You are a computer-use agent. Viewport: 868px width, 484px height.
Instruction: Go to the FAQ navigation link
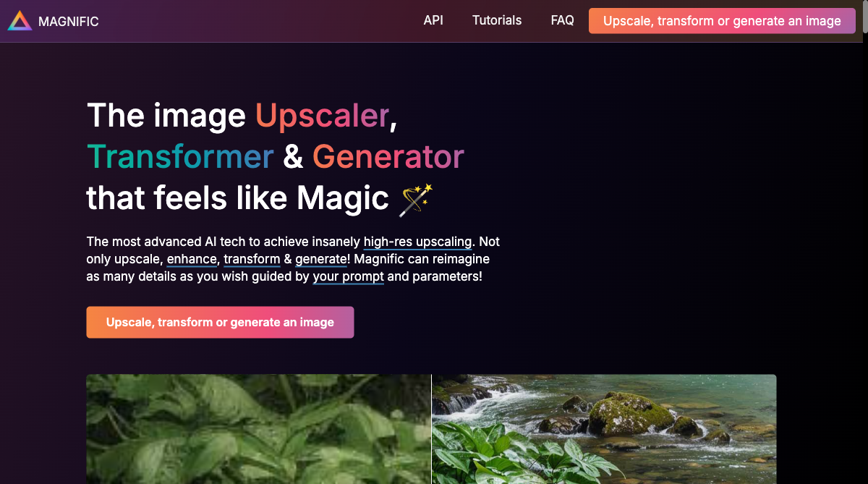pos(562,20)
